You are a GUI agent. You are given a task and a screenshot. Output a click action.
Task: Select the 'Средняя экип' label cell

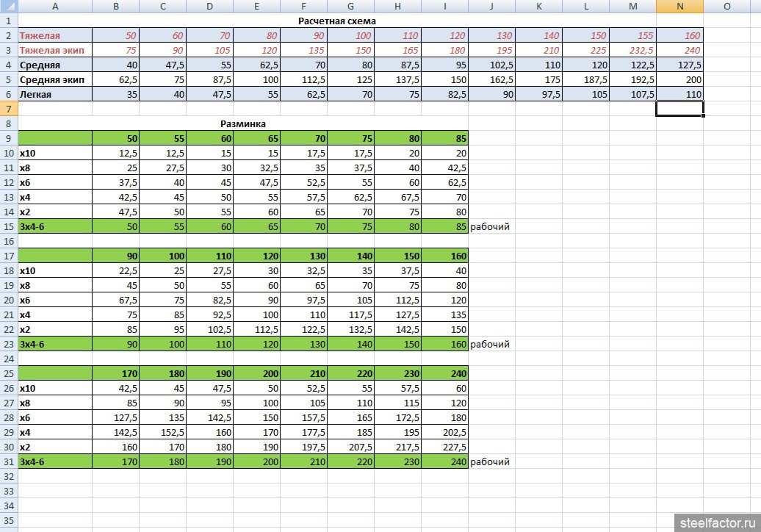pos(55,79)
